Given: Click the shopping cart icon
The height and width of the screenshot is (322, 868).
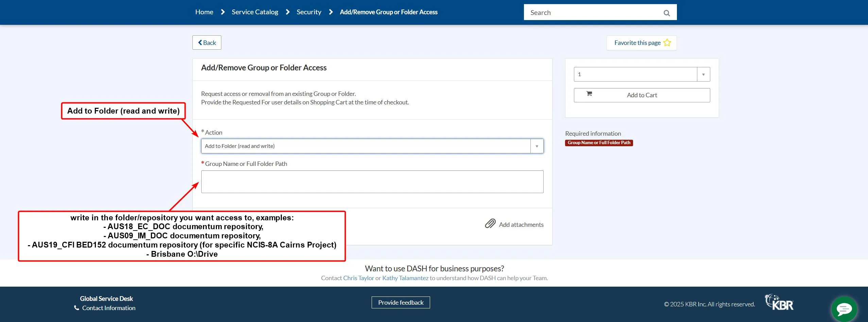Looking at the screenshot, I should point(589,95).
